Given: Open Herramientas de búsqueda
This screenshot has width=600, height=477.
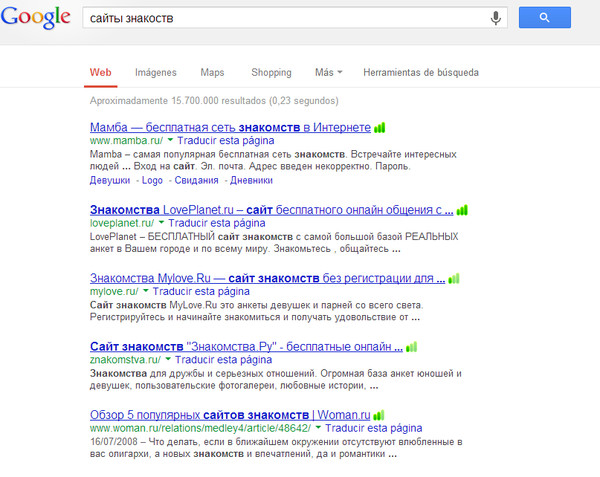Looking at the screenshot, I should point(421,72).
